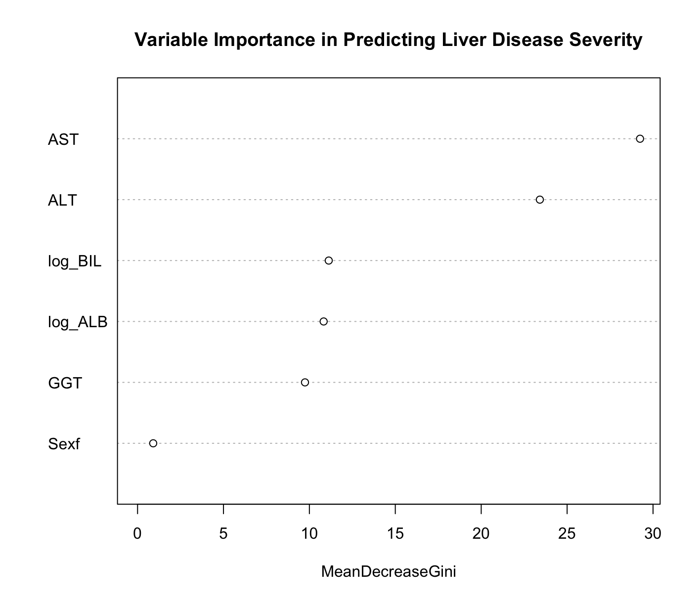
Task: Click the MeanDecreaseGini axis title
Action: (389, 572)
